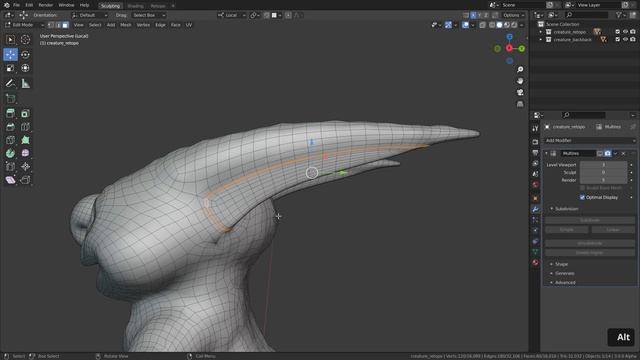The image size is (640, 360).
Task: Toggle the Optimal Display checkbox
Action: tap(582, 197)
